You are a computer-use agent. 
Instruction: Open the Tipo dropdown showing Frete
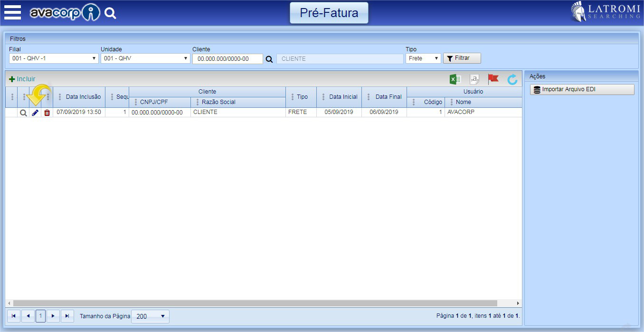[423, 58]
